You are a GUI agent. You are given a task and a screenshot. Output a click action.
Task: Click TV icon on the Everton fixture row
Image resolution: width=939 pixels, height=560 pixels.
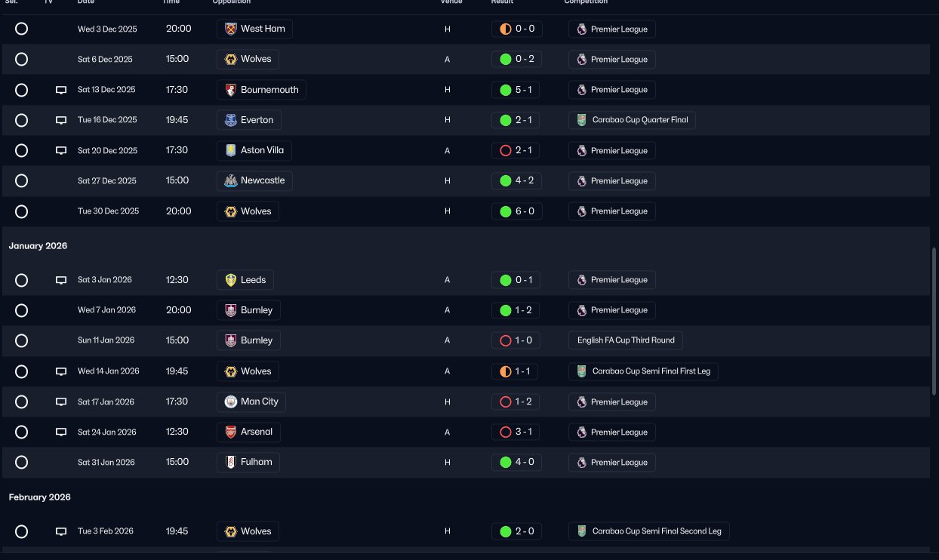(61, 121)
